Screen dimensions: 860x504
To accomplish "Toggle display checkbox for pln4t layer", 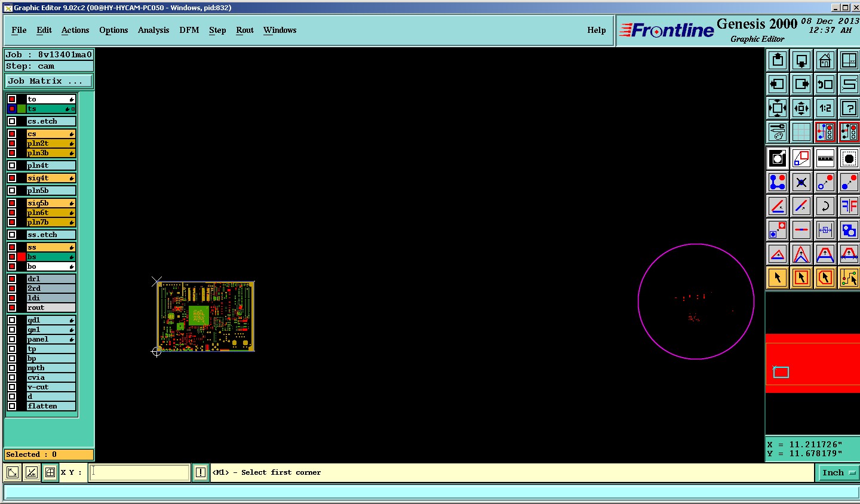I will (x=12, y=165).
